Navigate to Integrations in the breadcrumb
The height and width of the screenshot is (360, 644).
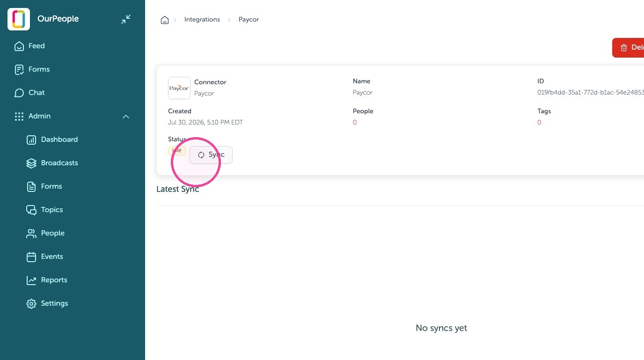pyautogui.click(x=202, y=20)
